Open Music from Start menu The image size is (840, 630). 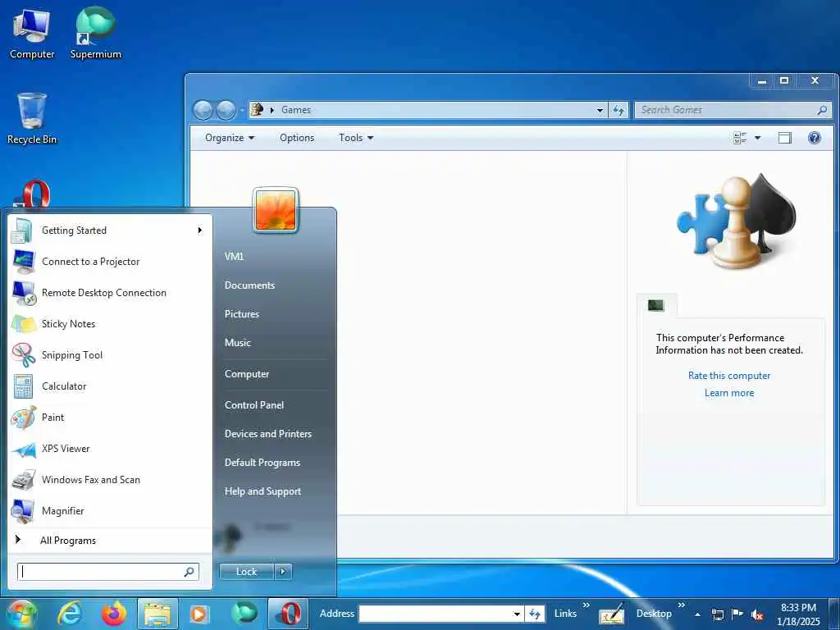pos(238,343)
